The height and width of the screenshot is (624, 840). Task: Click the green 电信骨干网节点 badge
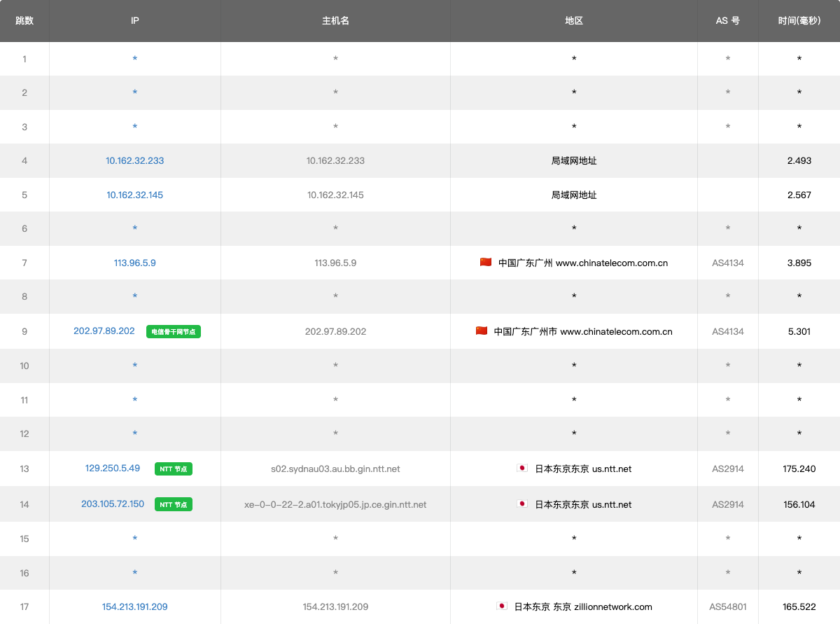coord(174,331)
